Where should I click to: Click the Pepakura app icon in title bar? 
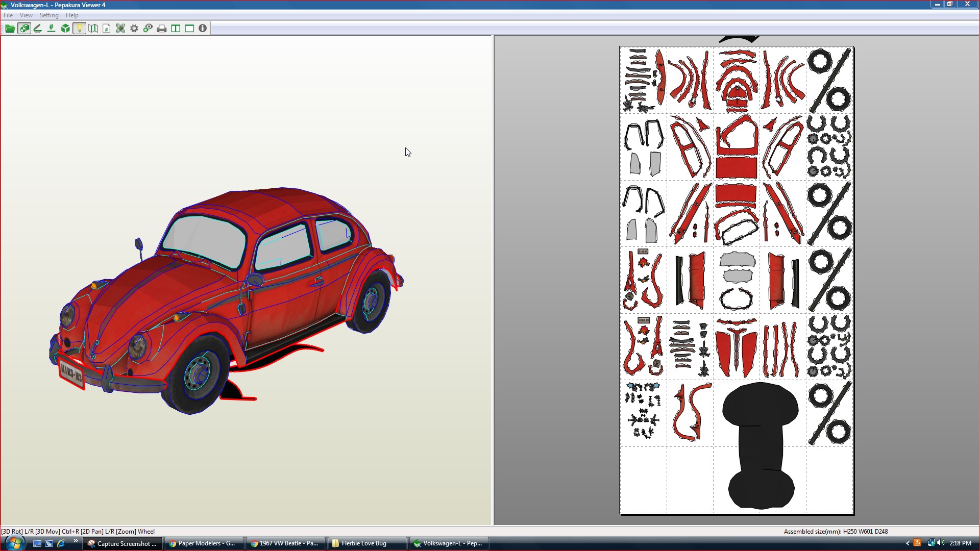pos(5,5)
